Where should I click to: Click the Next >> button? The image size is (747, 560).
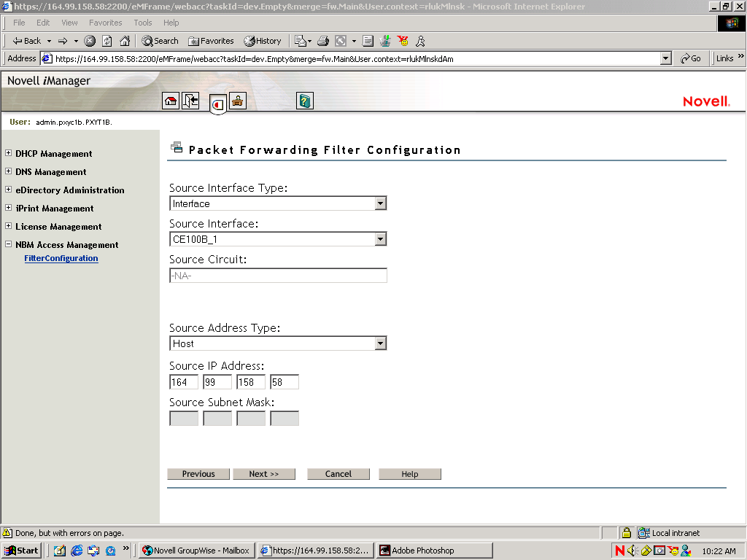click(x=264, y=474)
